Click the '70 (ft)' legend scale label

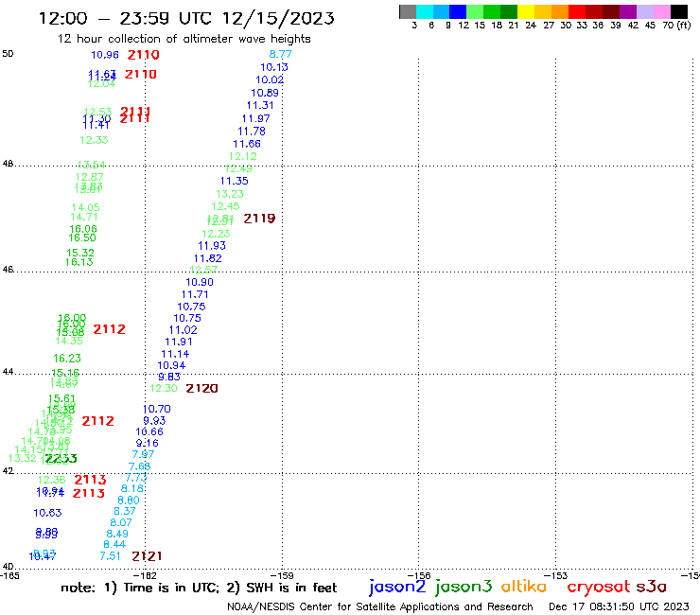[x=676, y=25]
